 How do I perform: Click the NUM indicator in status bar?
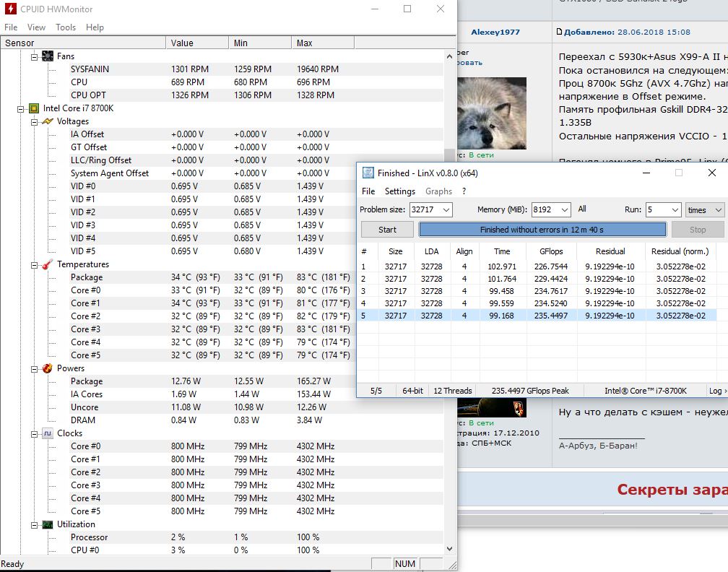coord(405,563)
